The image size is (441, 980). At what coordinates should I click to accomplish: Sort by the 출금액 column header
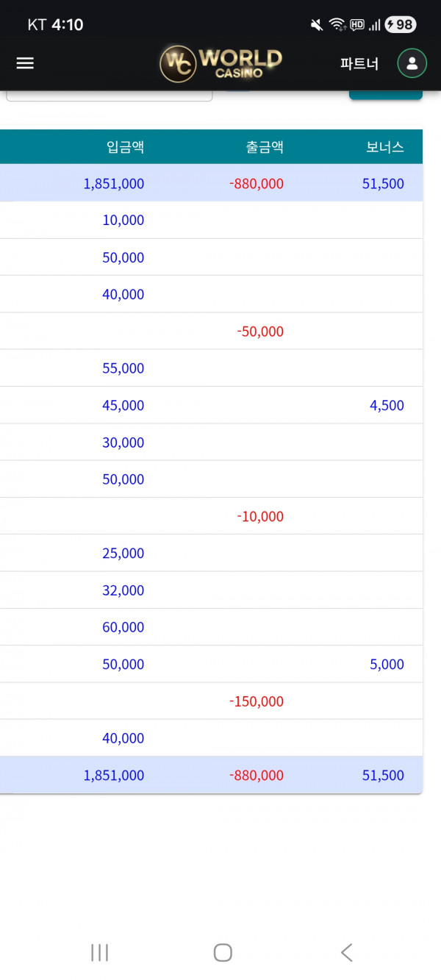(x=265, y=147)
